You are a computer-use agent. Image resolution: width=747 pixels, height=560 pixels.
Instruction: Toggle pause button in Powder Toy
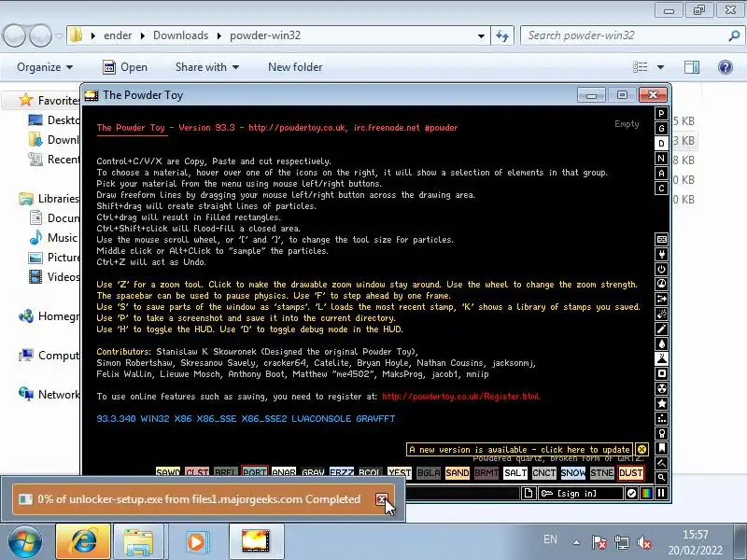point(661,494)
